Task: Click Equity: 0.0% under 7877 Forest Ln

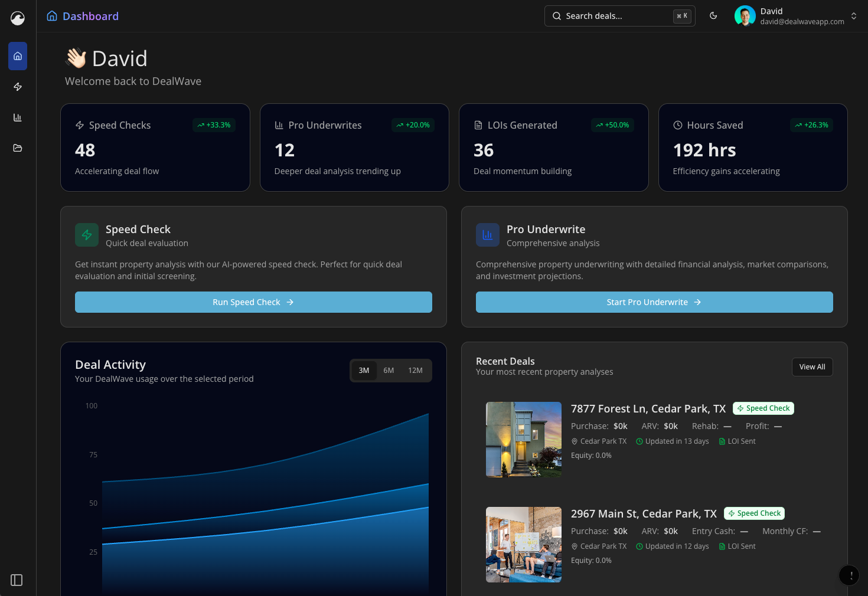Action: [591, 456]
